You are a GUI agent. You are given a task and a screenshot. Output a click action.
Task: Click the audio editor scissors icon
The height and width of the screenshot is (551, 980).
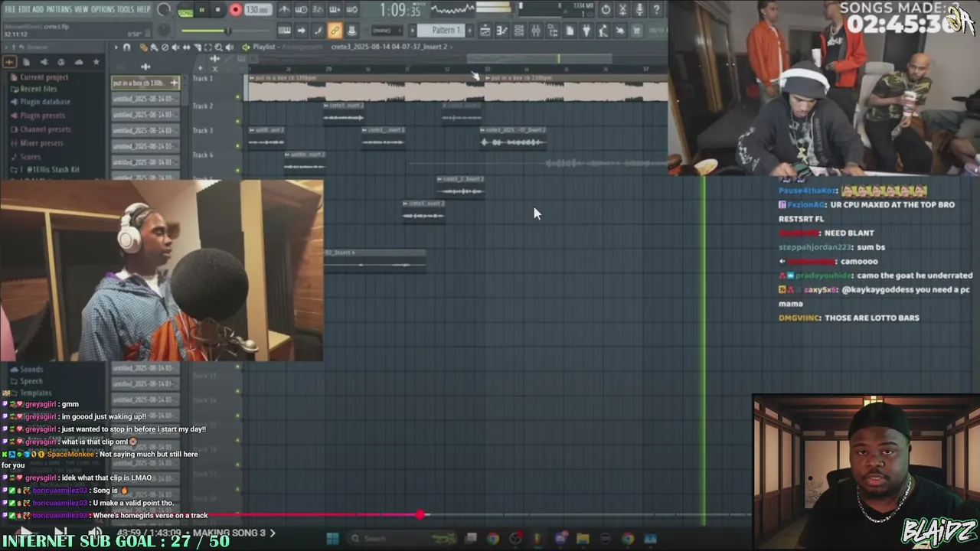coord(622,10)
